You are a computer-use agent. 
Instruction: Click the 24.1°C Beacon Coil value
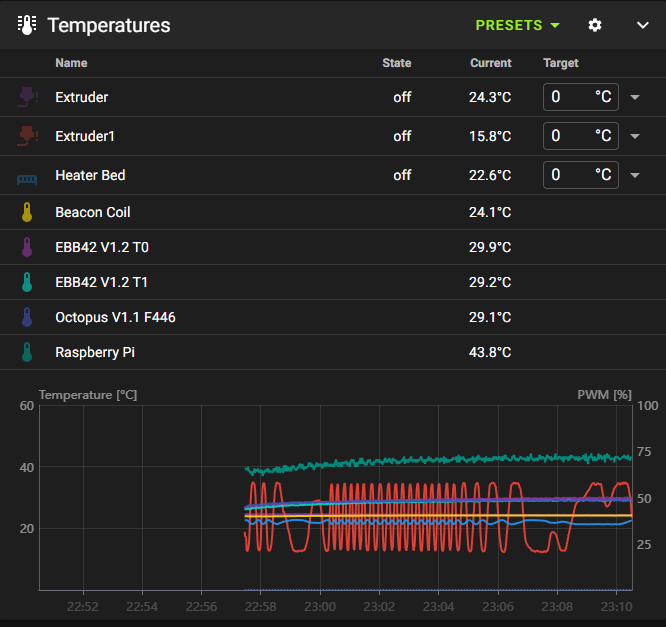pyautogui.click(x=490, y=212)
